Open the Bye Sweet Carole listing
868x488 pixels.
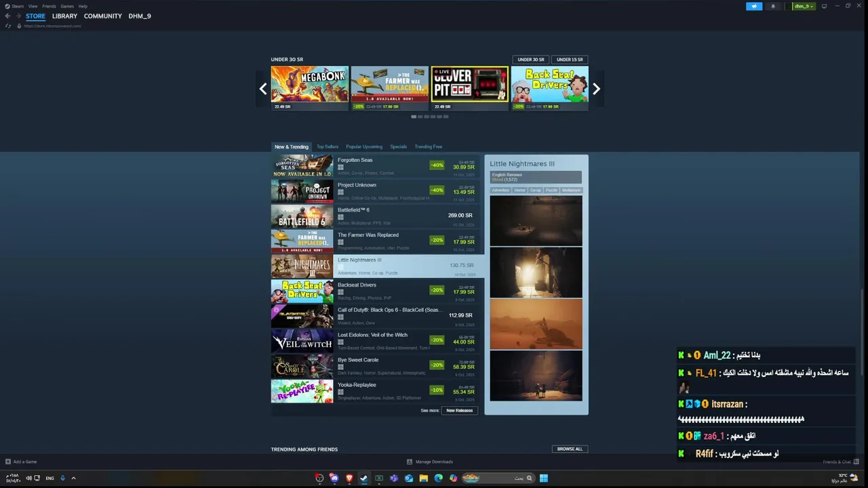pos(376,367)
